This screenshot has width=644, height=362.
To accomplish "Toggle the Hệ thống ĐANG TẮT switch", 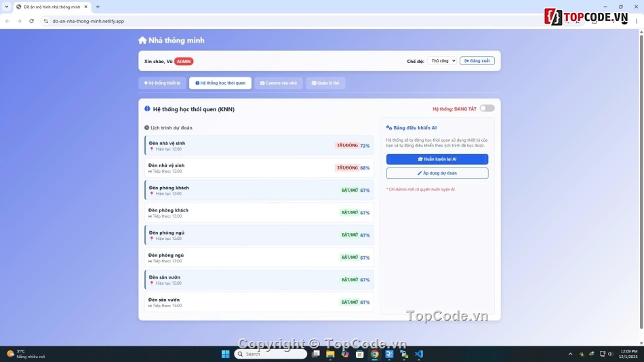I will [x=487, y=108].
